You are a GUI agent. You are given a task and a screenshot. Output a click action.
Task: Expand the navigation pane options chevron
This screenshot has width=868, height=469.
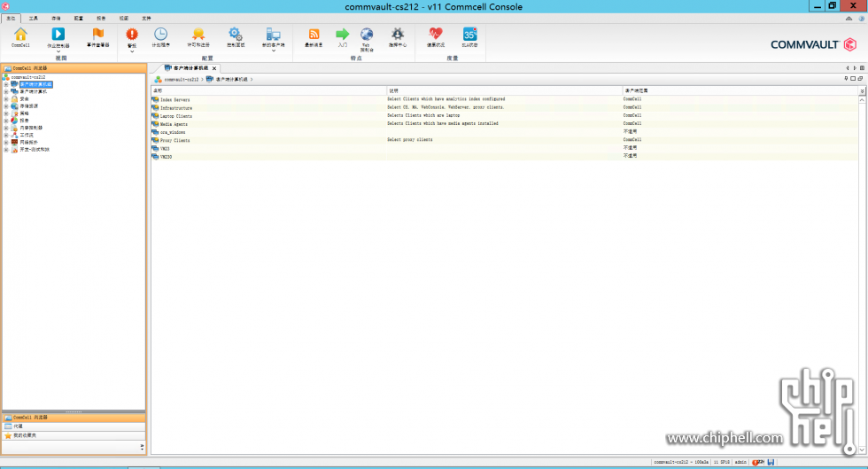click(142, 446)
